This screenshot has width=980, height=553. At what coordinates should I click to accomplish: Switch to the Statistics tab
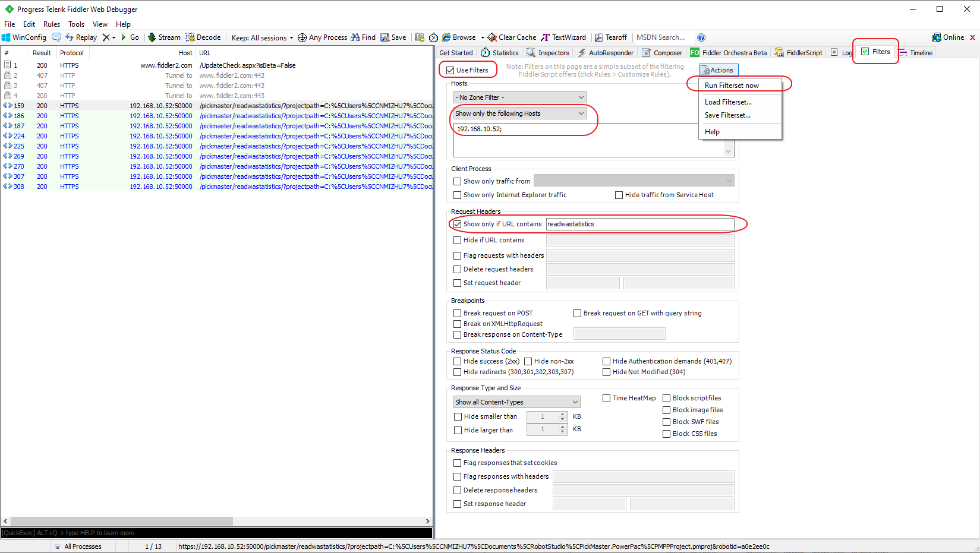click(500, 53)
